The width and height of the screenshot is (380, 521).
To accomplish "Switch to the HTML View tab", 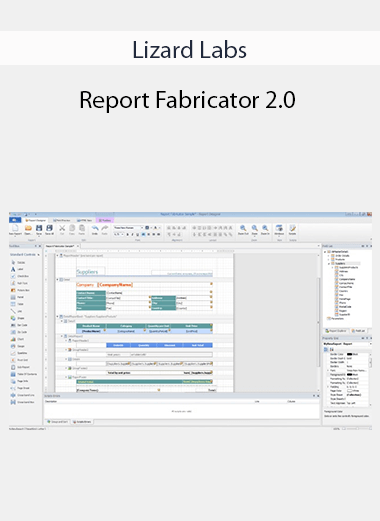I will click(x=84, y=220).
